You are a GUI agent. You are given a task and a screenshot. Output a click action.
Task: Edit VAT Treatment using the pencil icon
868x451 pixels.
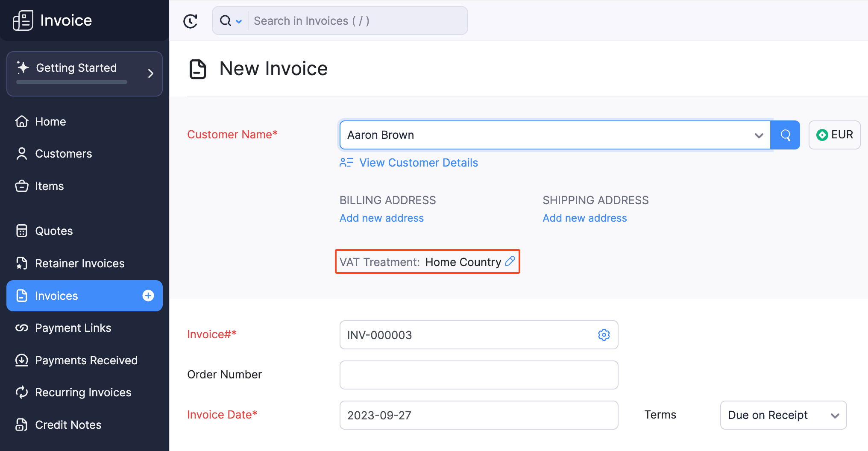510,262
